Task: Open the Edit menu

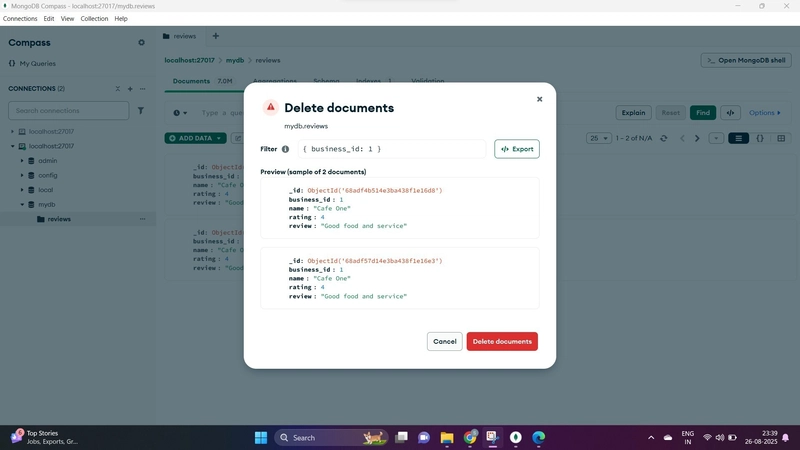Action: click(x=49, y=18)
